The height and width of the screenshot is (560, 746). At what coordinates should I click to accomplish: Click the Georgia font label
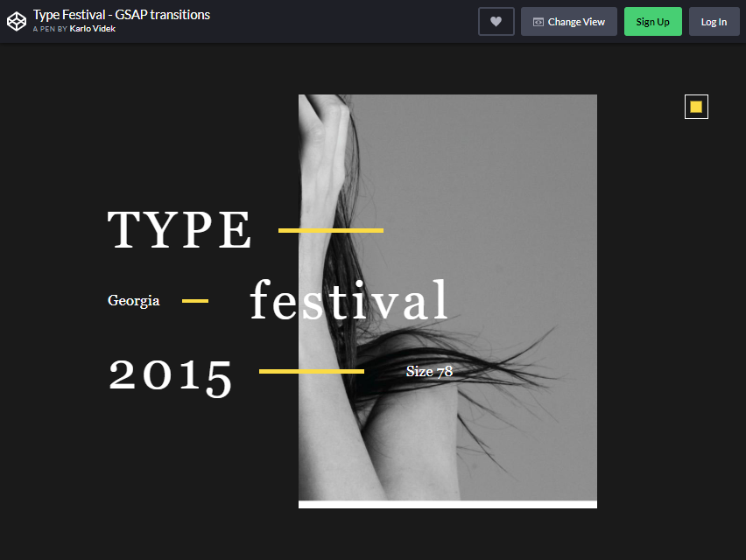[134, 301]
